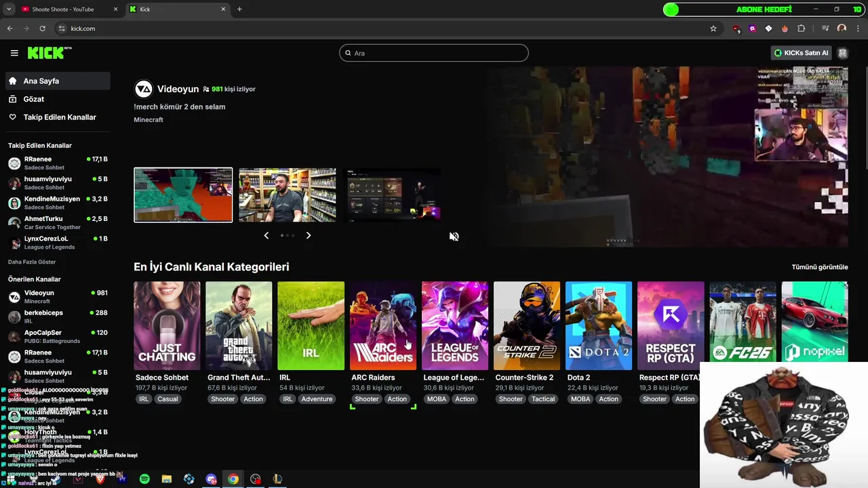868x488 pixels.
Task: Open League of Legends from taskbar
Action: (277, 479)
